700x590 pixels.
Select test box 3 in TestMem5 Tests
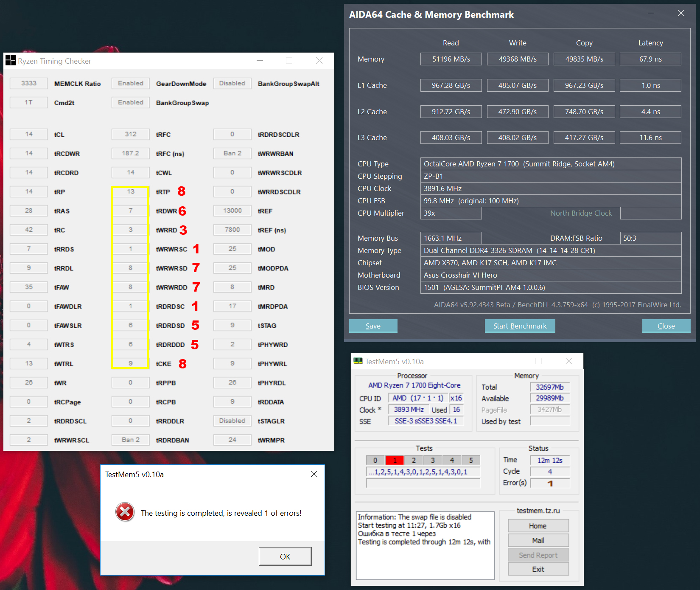click(x=433, y=460)
